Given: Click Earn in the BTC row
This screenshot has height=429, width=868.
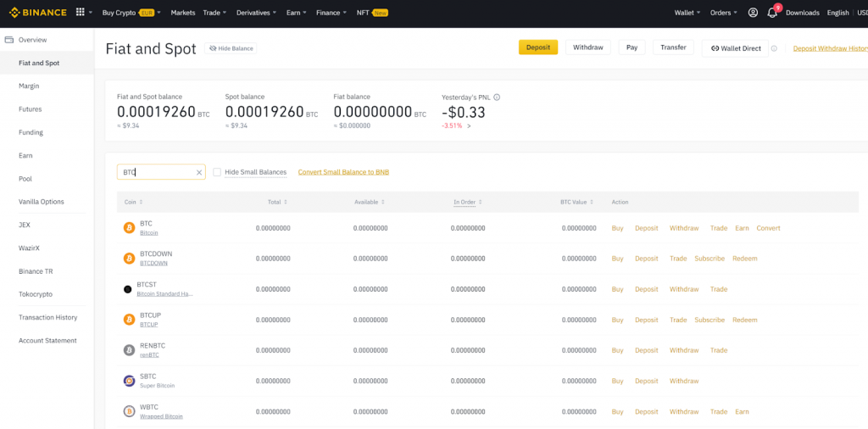Looking at the screenshot, I should (742, 228).
